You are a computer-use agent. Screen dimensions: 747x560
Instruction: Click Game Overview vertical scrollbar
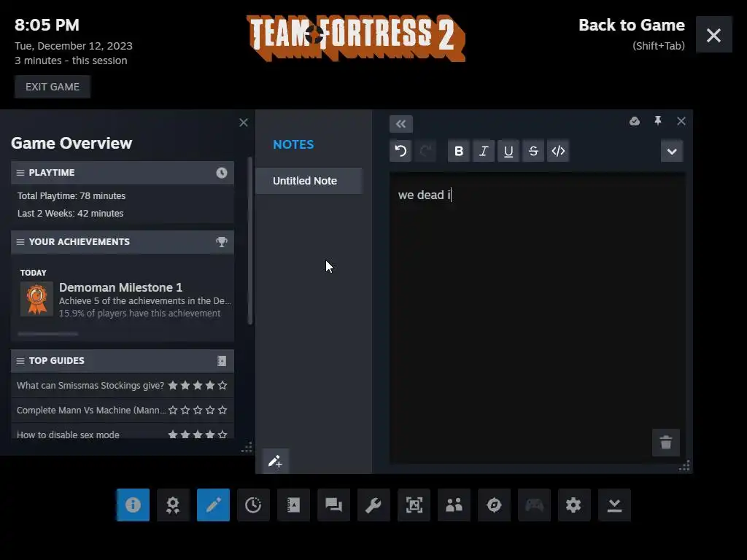pos(250,241)
